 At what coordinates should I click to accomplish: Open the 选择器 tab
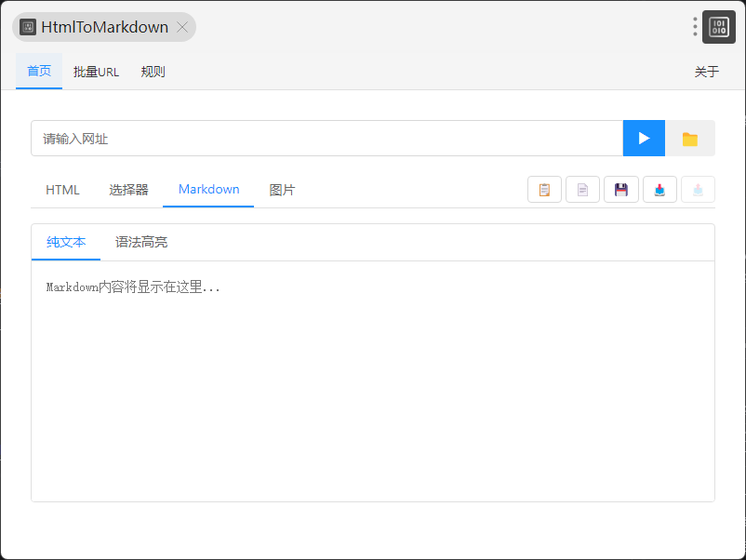click(128, 190)
